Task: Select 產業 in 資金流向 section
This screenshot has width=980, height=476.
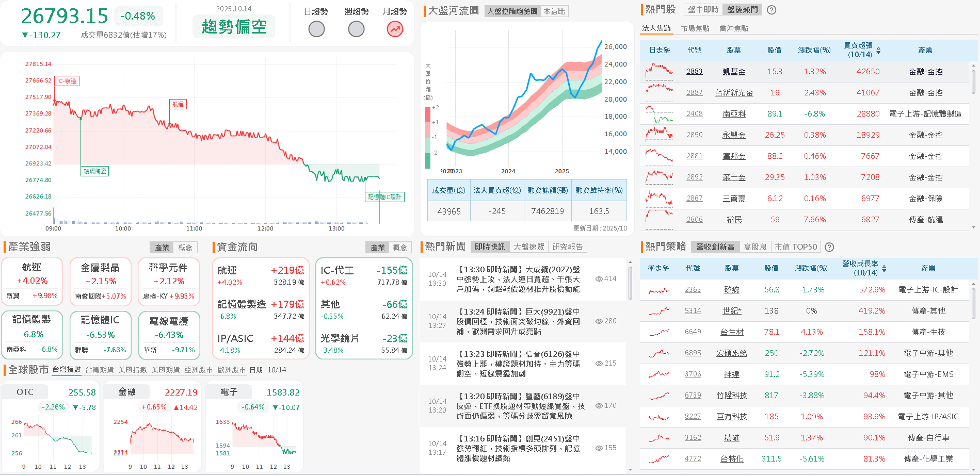Action: pos(378,248)
